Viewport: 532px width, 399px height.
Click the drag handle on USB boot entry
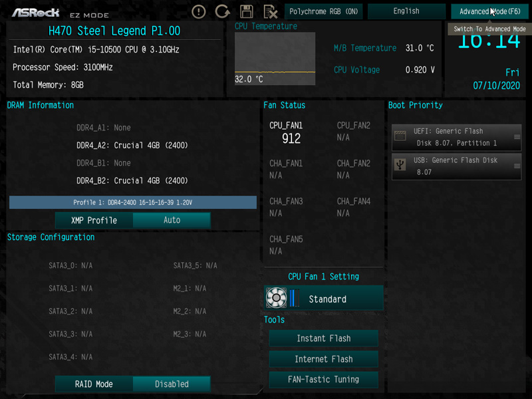[x=517, y=166]
